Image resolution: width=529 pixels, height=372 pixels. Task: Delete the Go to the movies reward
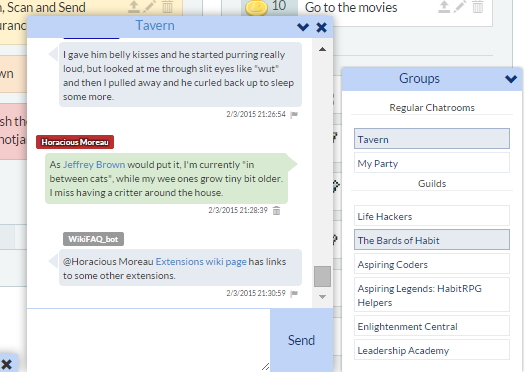(477, 7)
